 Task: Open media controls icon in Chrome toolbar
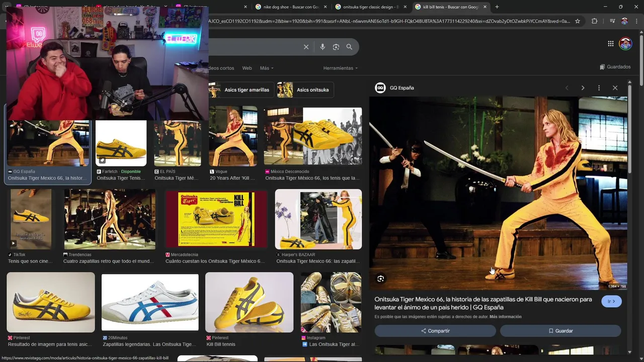tap(612, 21)
